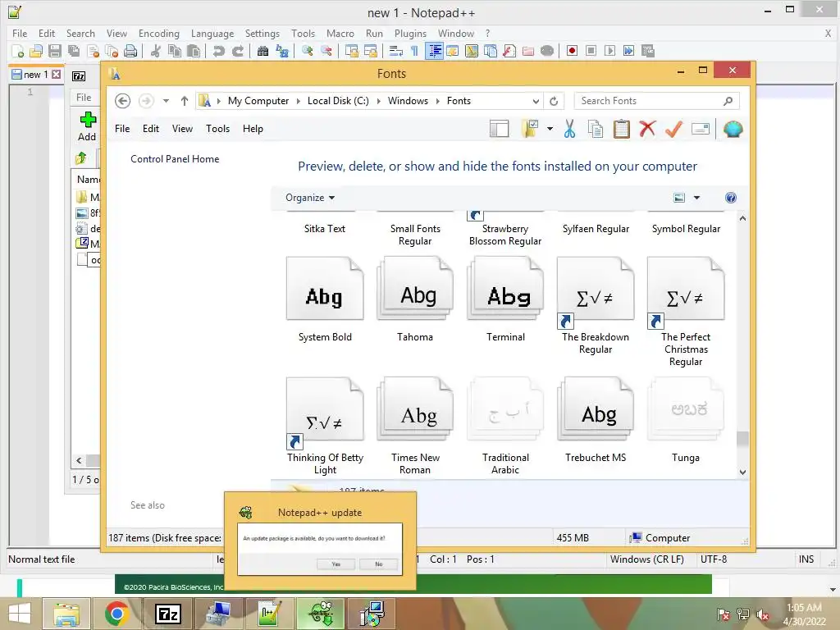Click Control Panel Home link
This screenshot has height=630, width=840.
pyautogui.click(x=175, y=159)
